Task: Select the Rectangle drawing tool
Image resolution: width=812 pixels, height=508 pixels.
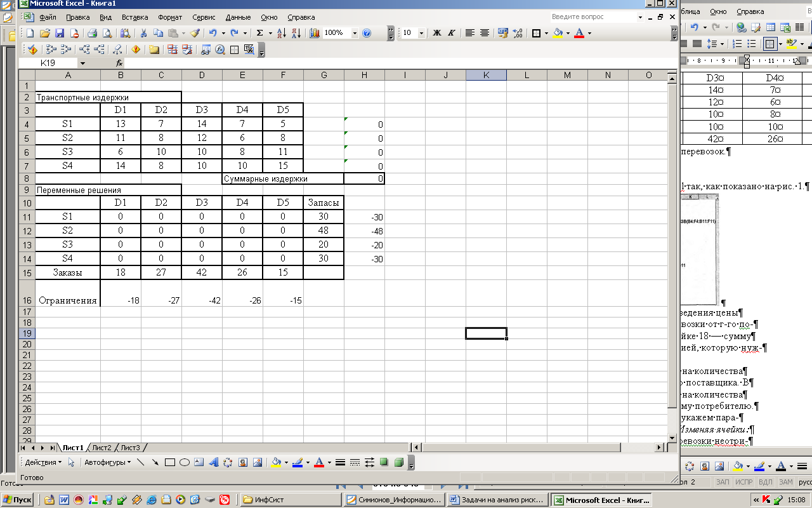Action: 170,462
